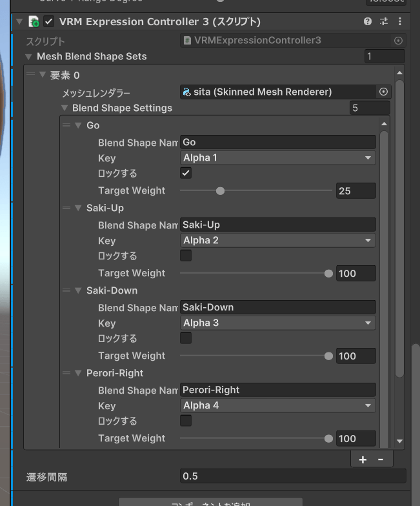Click Saki-Down Target Weight value field
The image size is (420, 506).
pyautogui.click(x=356, y=356)
